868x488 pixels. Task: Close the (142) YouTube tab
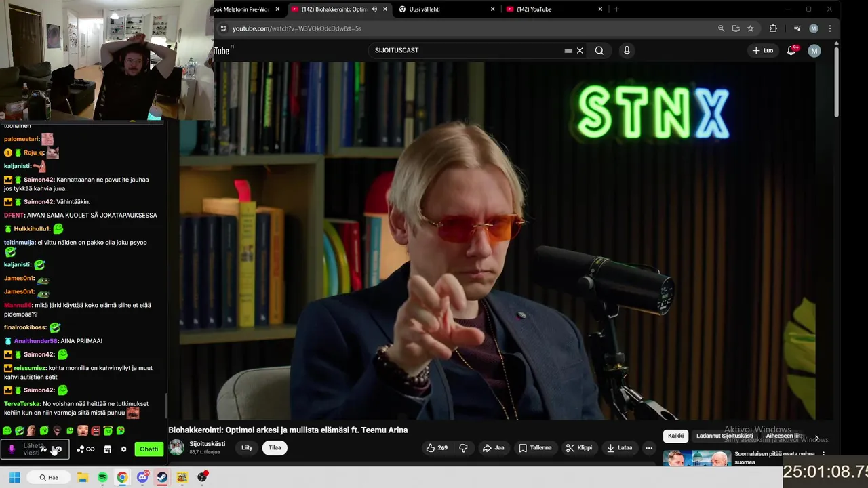(600, 9)
